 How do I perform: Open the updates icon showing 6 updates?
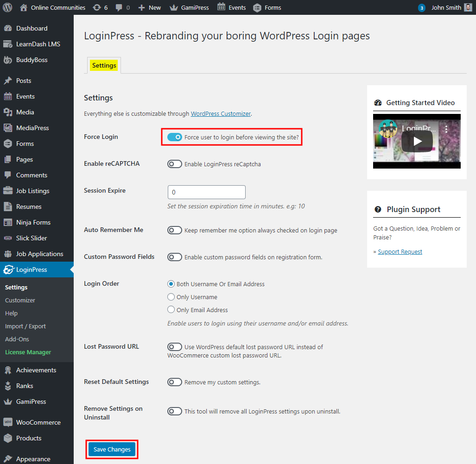97,7
